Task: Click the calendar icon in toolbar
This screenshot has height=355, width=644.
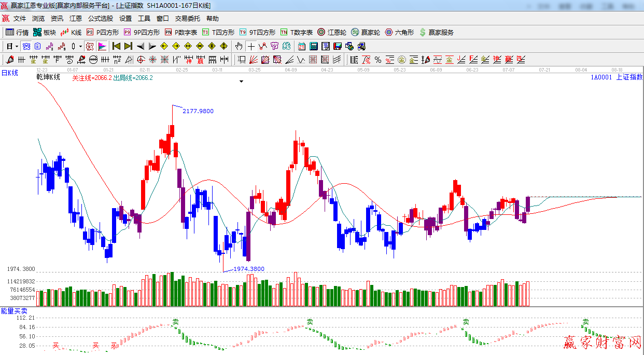Action: [301, 46]
